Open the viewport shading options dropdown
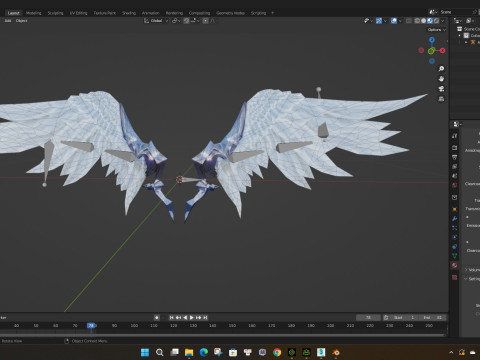480x360 pixels. pyautogui.click(x=443, y=21)
